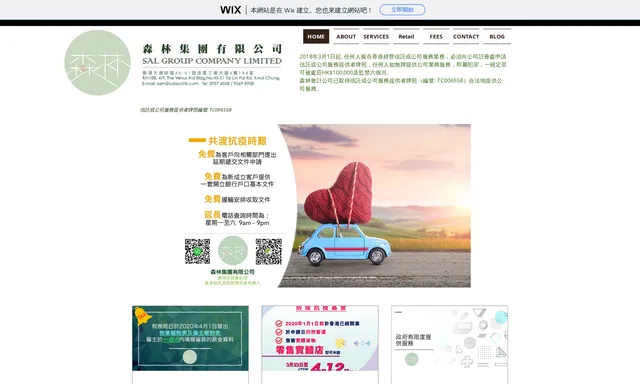Viewport: 640px width, 384px height.
Task: Click the licence number TC006558 italic line
Action: point(186,110)
